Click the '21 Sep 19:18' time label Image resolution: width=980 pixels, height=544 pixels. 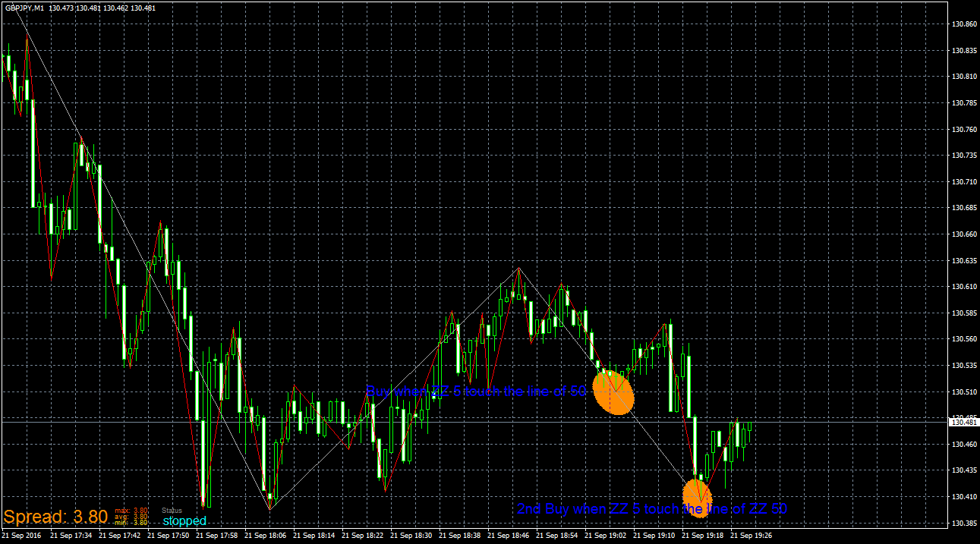(x=702, y=536)
